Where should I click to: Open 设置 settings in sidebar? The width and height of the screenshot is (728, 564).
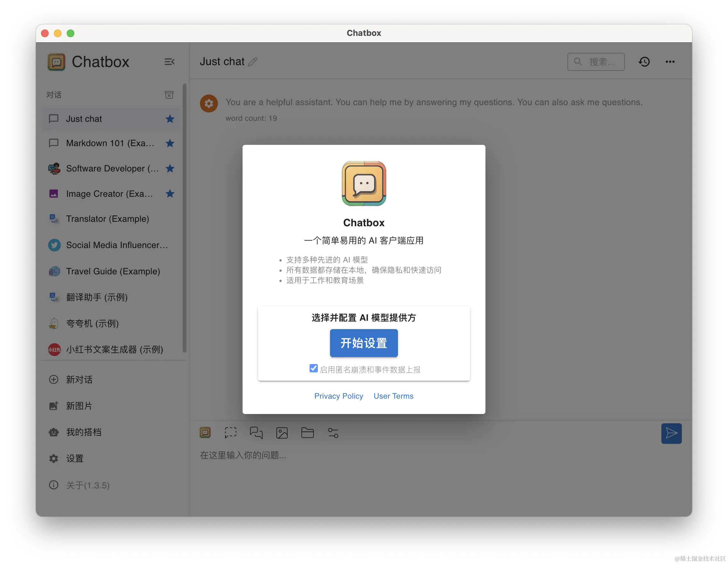point(75,459)
